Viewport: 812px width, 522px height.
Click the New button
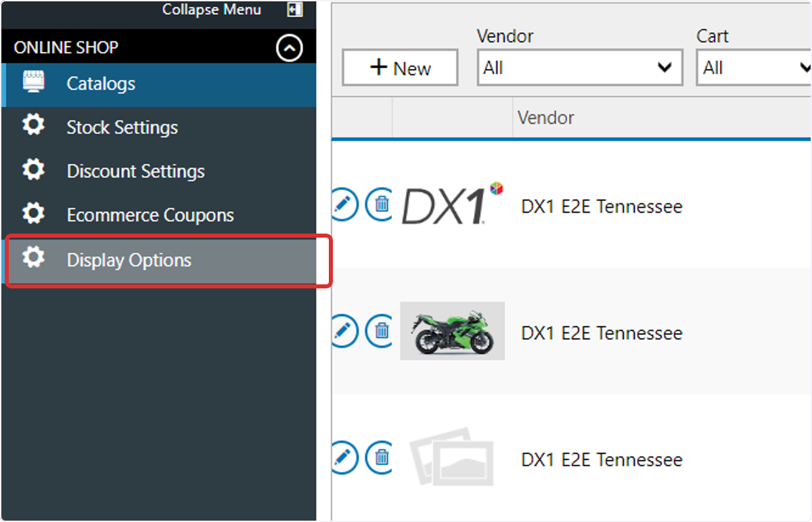click(x=400, y=68)
